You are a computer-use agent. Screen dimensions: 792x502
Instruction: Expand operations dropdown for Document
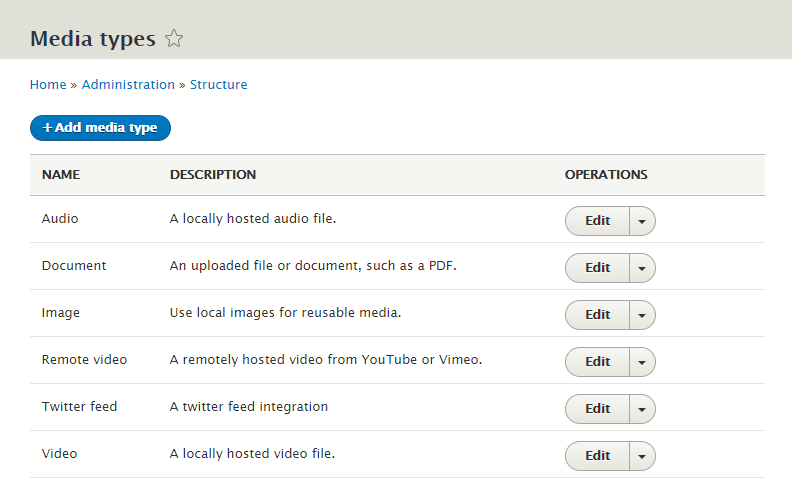642,268
